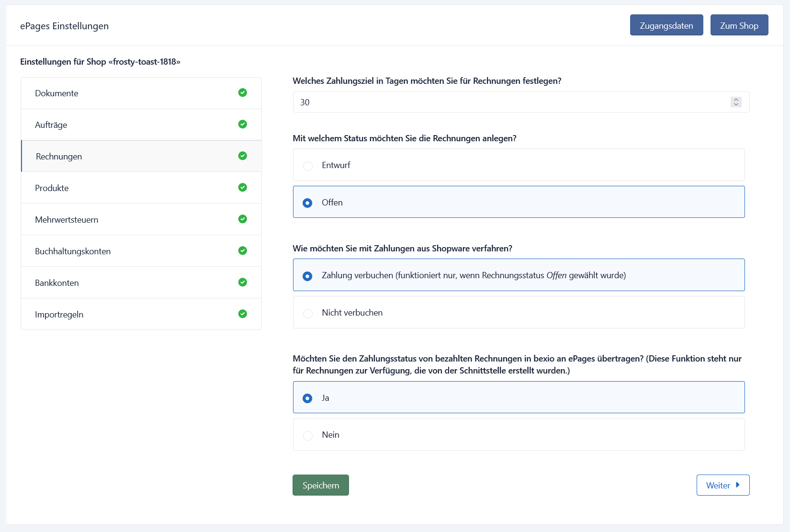Click green checkmark icon next to Importregeln

pos(243,314)
